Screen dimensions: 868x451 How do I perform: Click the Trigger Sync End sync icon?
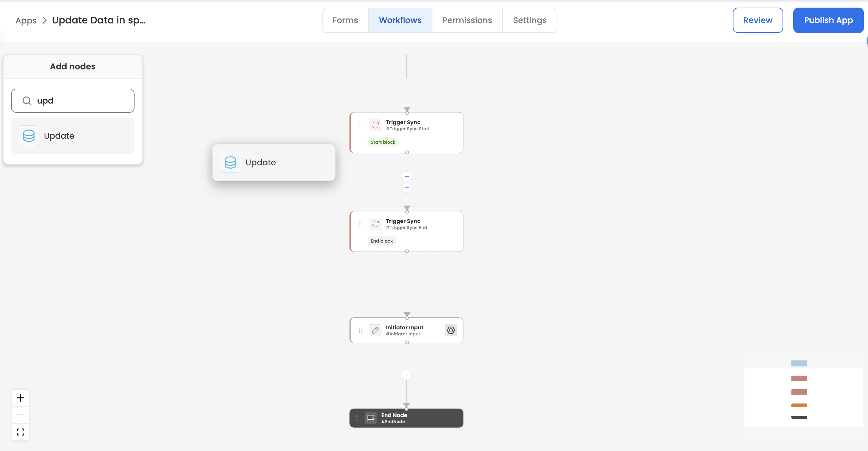375,224
